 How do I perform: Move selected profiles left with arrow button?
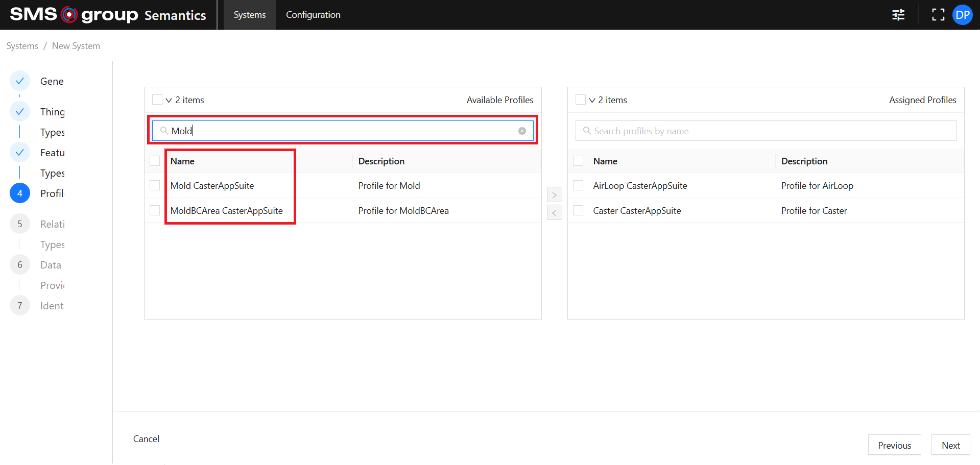[x=554, y=212]
